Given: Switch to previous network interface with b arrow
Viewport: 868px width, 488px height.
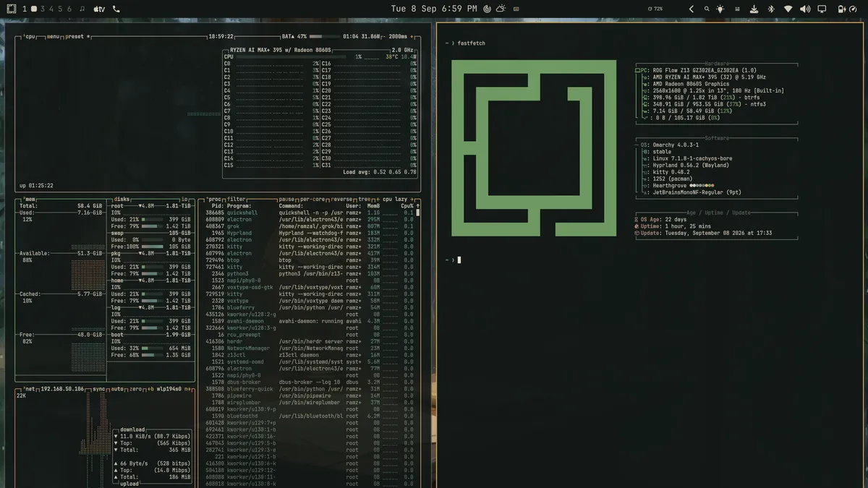Looking at the screenshot, I should point(150,389).
